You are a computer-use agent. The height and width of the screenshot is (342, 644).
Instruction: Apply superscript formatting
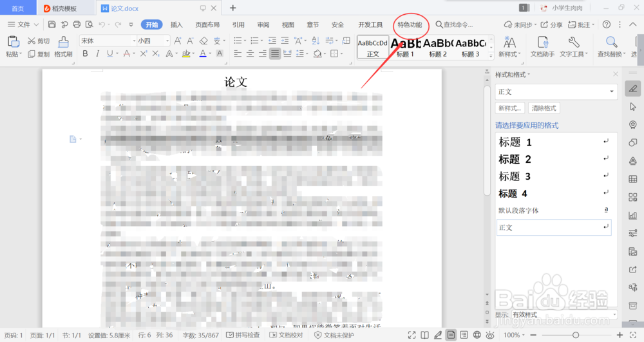[x=144, y=53]
